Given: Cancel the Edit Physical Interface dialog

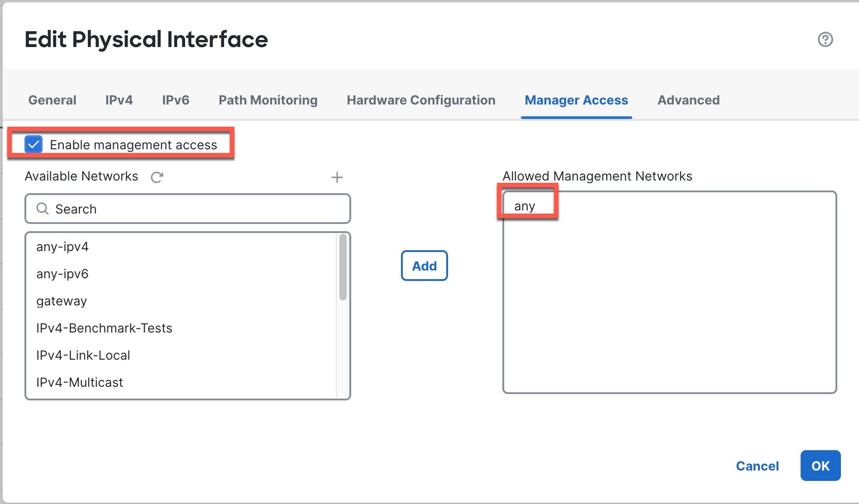Looking at the screenshot, I should click(757, 466).
